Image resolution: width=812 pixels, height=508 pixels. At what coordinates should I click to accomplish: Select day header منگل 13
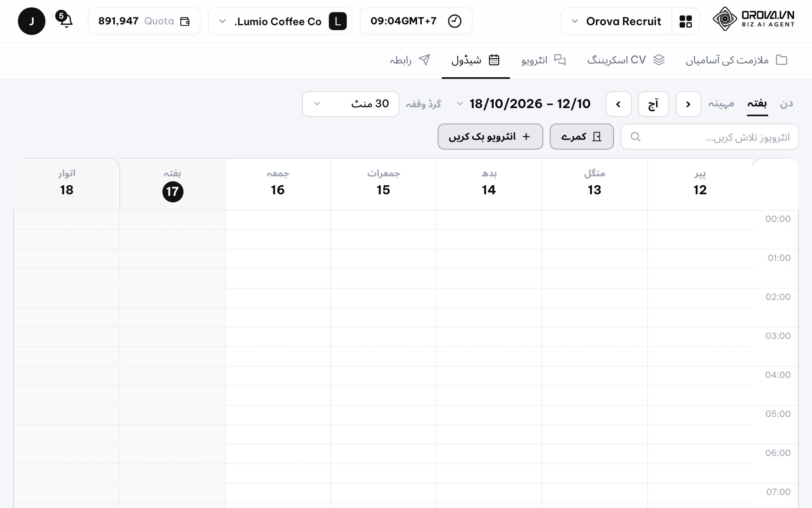[x=594, y=184]
